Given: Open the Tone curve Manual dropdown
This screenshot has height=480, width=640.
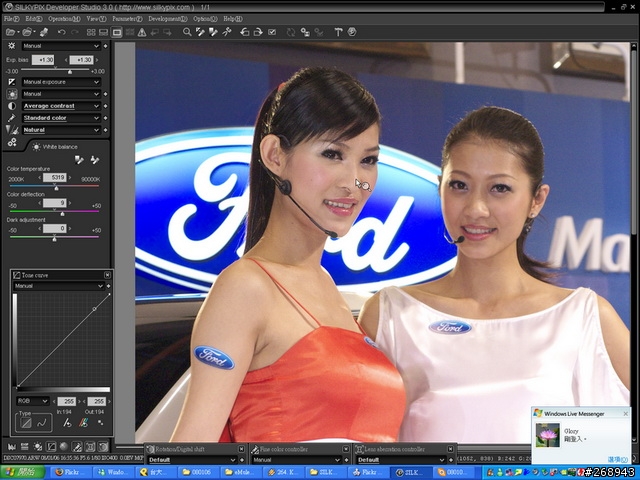Looking at the screenshot, I should [x=59, y=286].
